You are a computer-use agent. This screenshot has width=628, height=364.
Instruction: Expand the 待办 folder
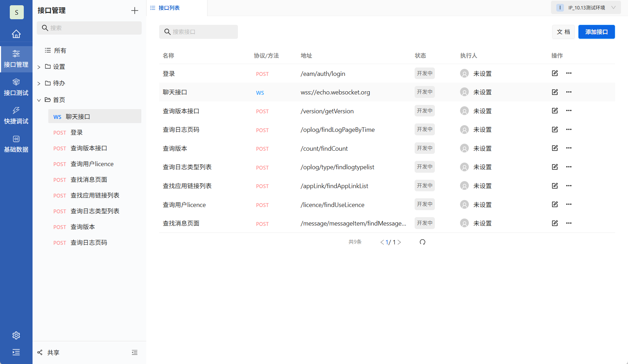click(39, 84)
